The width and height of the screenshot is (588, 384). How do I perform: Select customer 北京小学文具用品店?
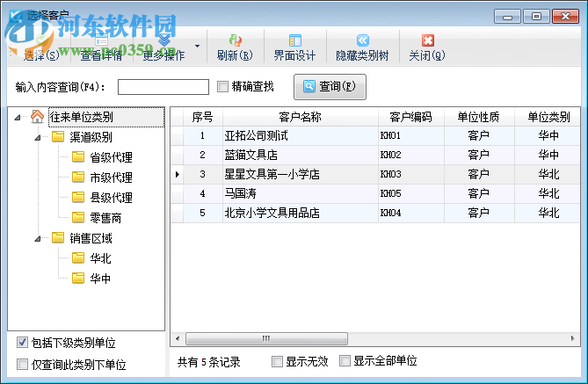(272, 213)
